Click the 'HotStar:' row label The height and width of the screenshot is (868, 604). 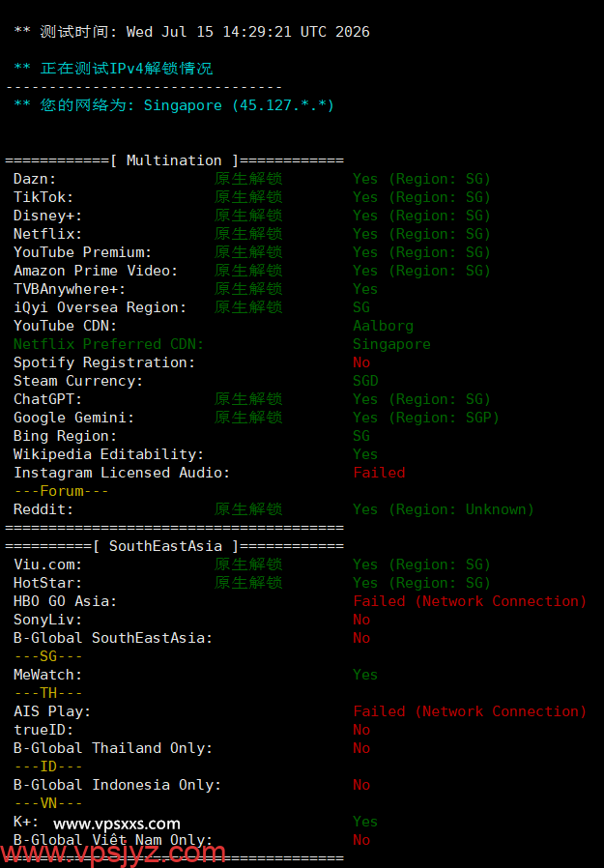[47, 583]
